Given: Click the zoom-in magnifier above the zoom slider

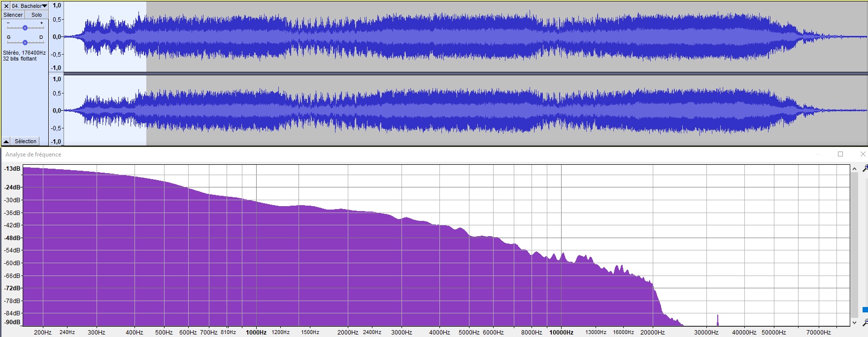Looking at the screenshot, I should click(865, 169).
